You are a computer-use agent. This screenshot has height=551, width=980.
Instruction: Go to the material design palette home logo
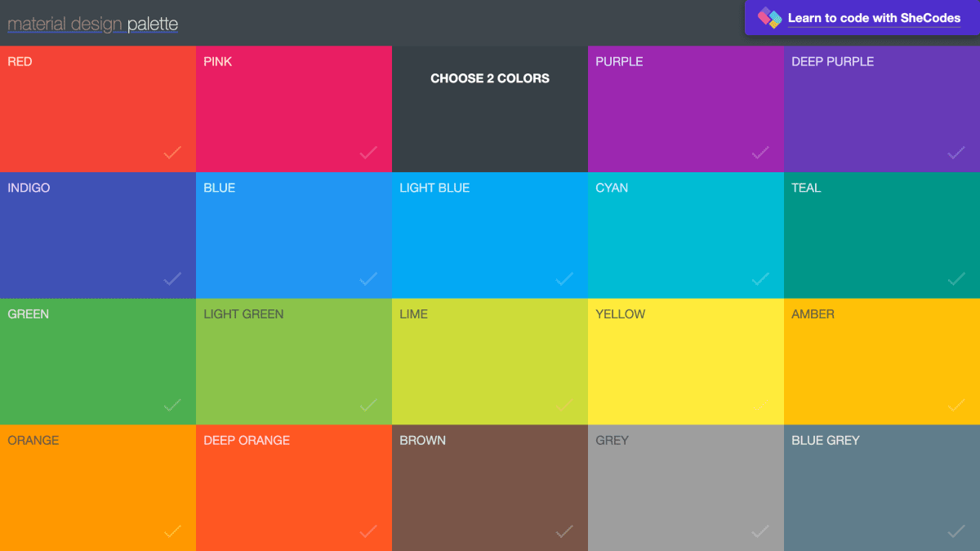(92, 24)
